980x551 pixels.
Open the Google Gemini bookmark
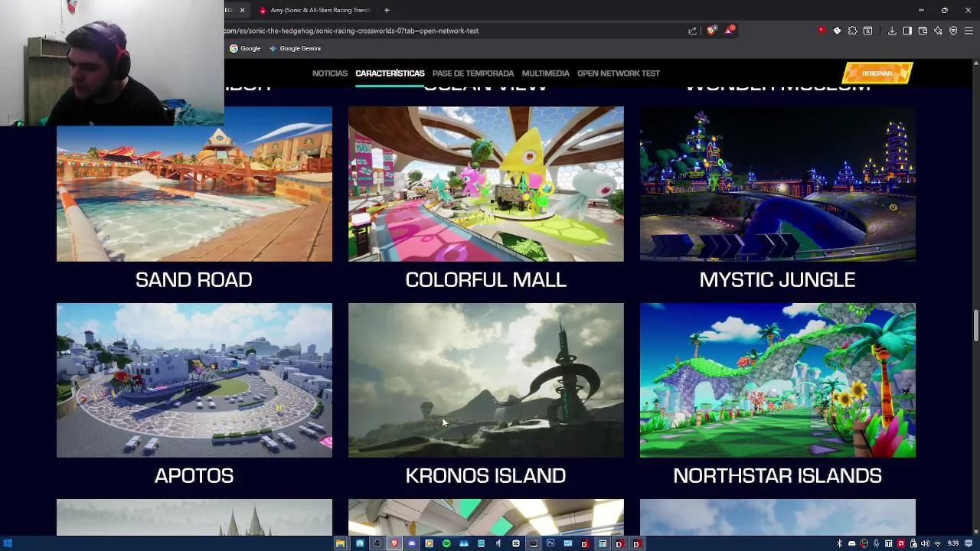tap(295, 48)
